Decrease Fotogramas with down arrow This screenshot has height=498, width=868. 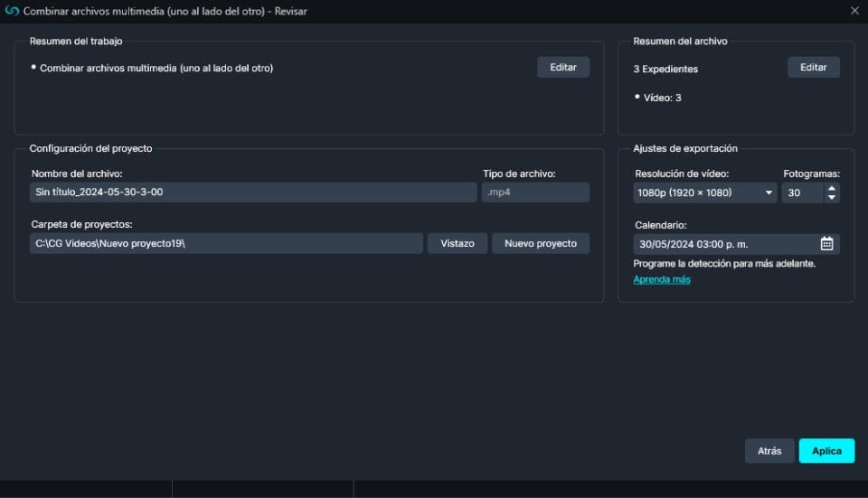click(832, 198)
